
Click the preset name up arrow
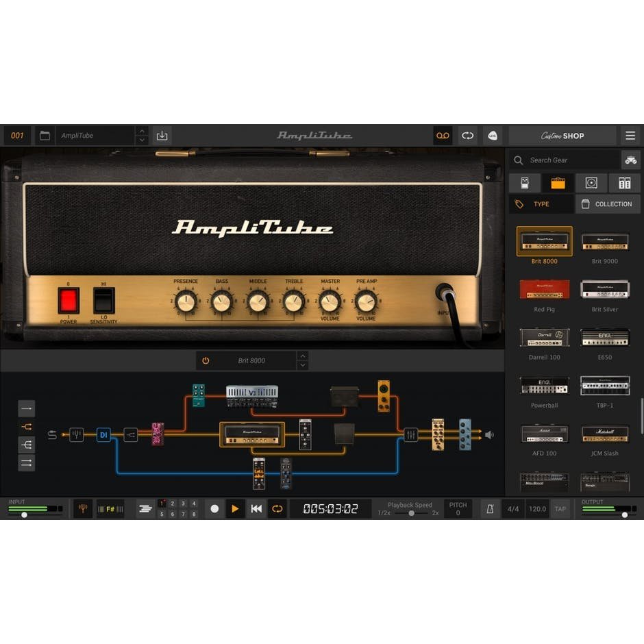(x=141, y=131)
